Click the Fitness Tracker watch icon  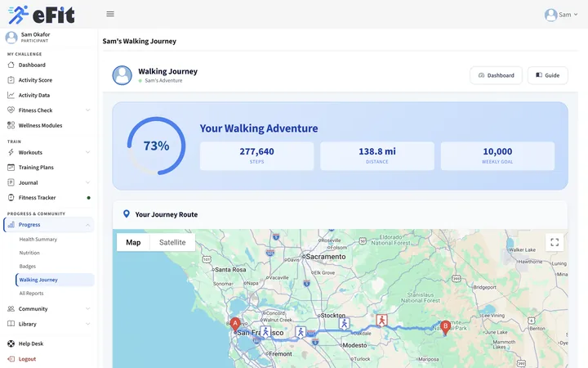coord(11,198)
